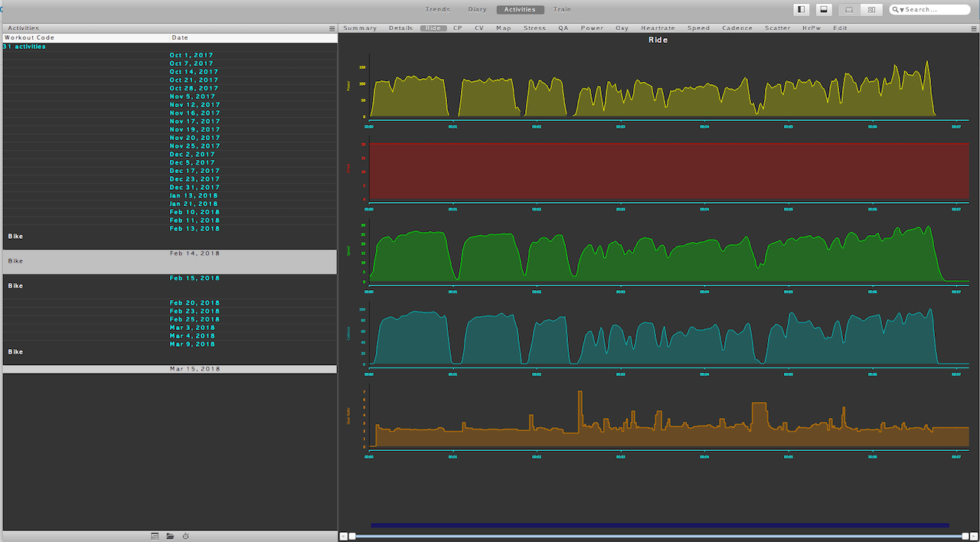980x542 pixels.
Task: Open the Activities panel hamburger menu
Action: [x=332, y=28]
